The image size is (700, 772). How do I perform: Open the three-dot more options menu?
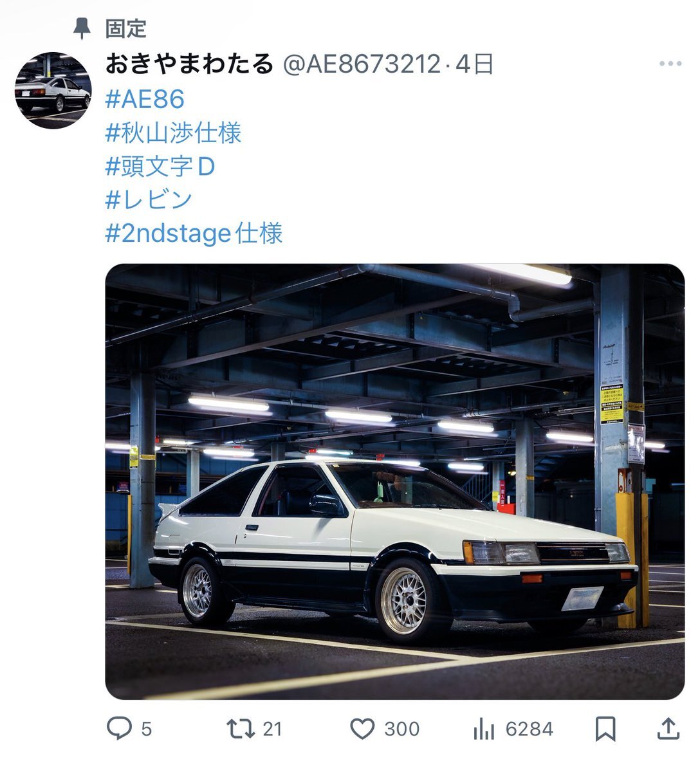tap(670, 63)
